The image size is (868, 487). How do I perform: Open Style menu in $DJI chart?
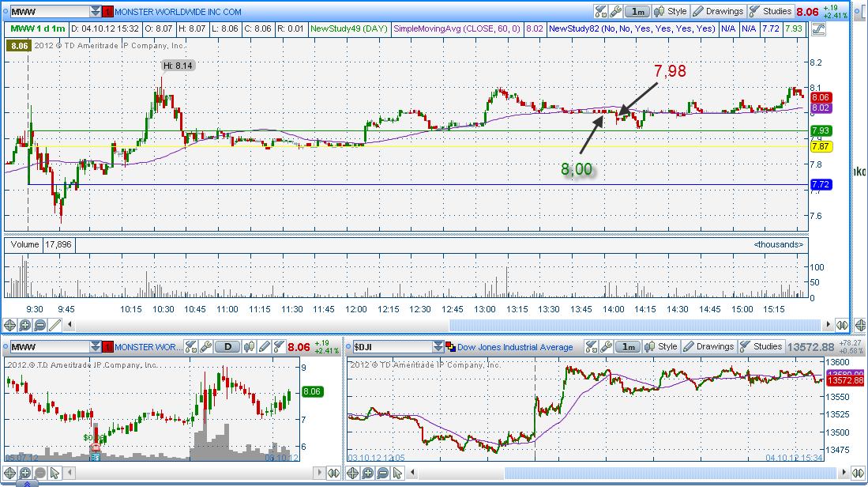tap(661, 346)
